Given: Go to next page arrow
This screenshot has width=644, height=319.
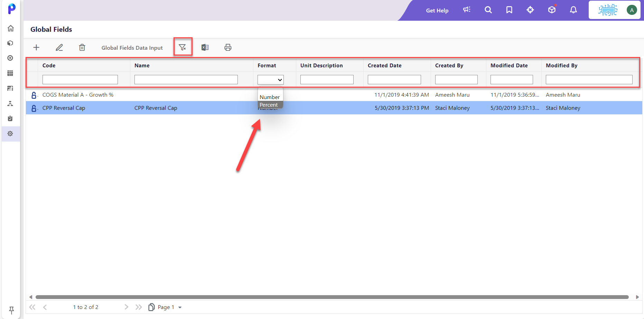Looking at the screenshot, I should pyautogui.click(x=126, y=307).
